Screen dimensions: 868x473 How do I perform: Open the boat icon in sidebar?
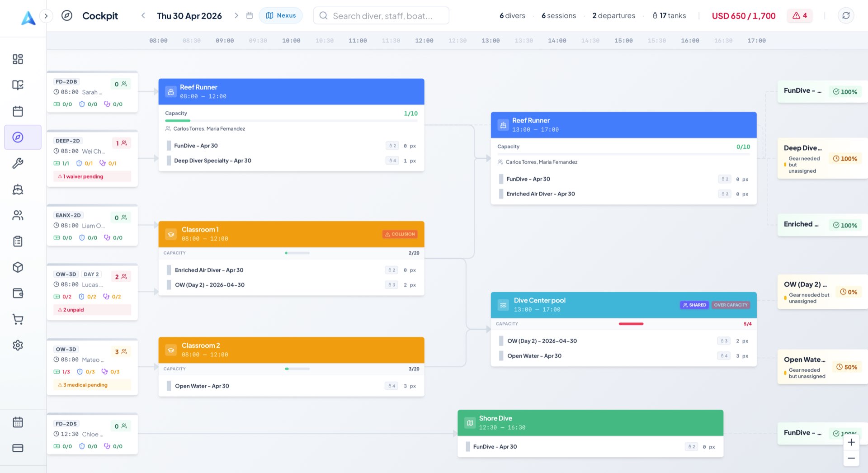18,189
